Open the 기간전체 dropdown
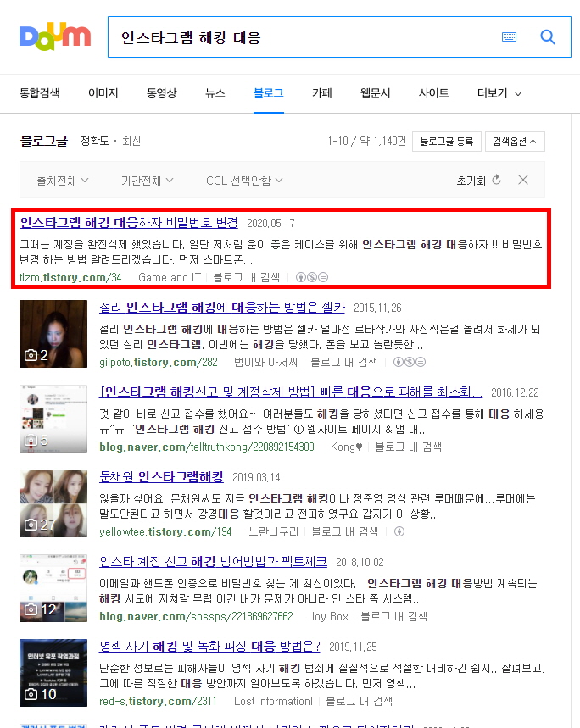The image size is (580, 728). click(148, 181)
